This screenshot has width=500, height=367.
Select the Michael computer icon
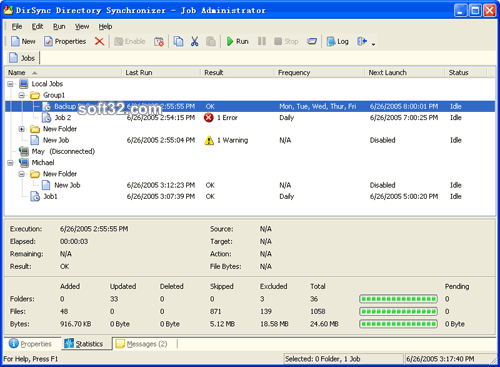coord(24,163)
